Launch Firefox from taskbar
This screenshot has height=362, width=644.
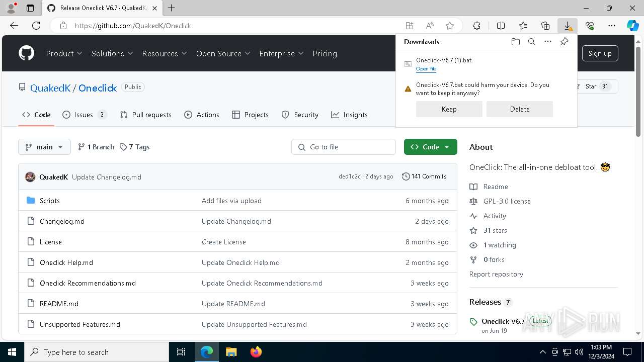click(x=256, y=352)
